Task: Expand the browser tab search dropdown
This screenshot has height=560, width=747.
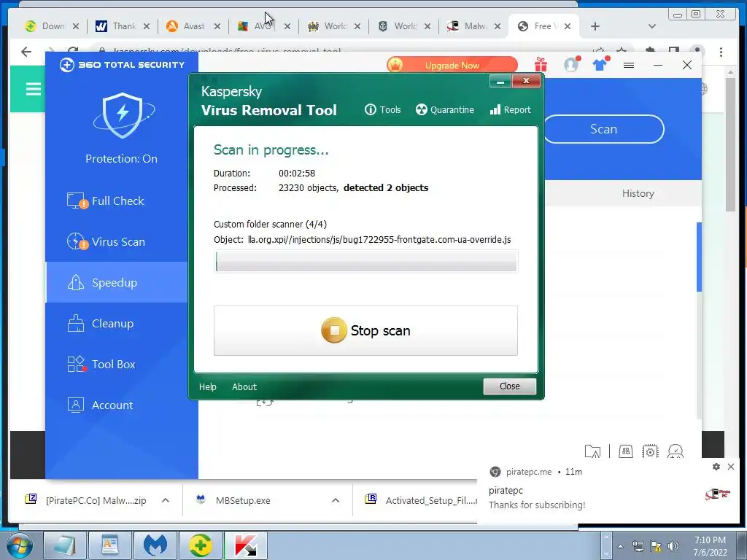Action: (652, 26)
